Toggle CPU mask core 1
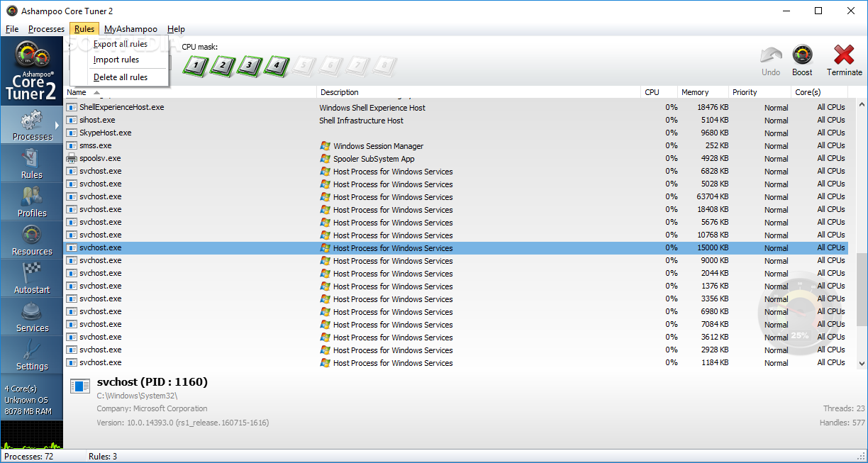The width and height of the screenshot is (868, 463). tap(196, 66)
